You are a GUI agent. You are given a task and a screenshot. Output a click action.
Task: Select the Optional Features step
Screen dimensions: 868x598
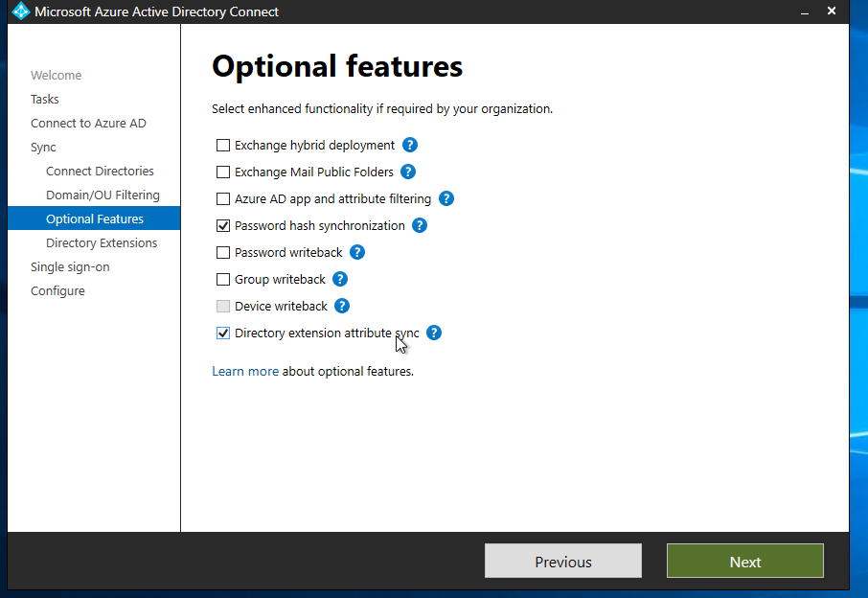(x=94, y=218)
